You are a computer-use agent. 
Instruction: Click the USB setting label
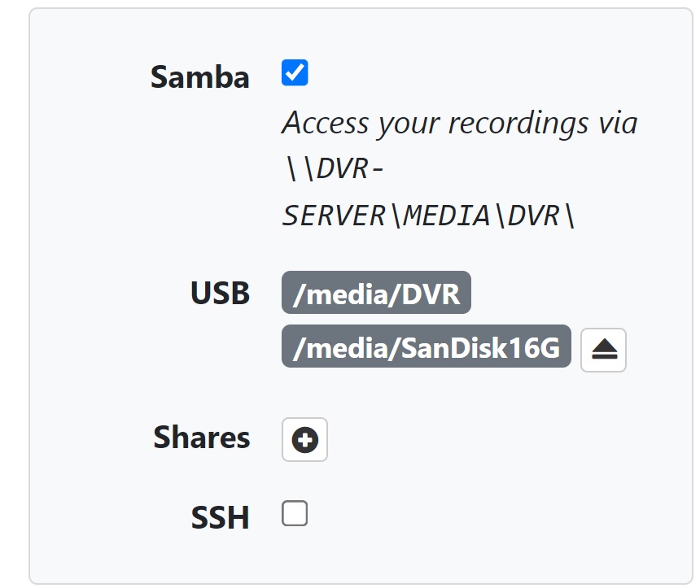pos(220,293)
